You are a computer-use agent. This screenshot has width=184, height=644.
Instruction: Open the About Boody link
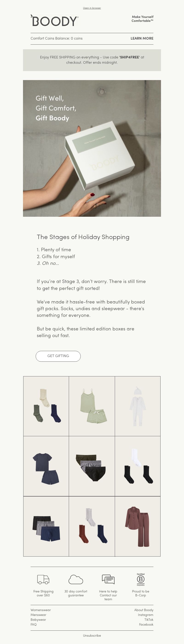[144, 610]
